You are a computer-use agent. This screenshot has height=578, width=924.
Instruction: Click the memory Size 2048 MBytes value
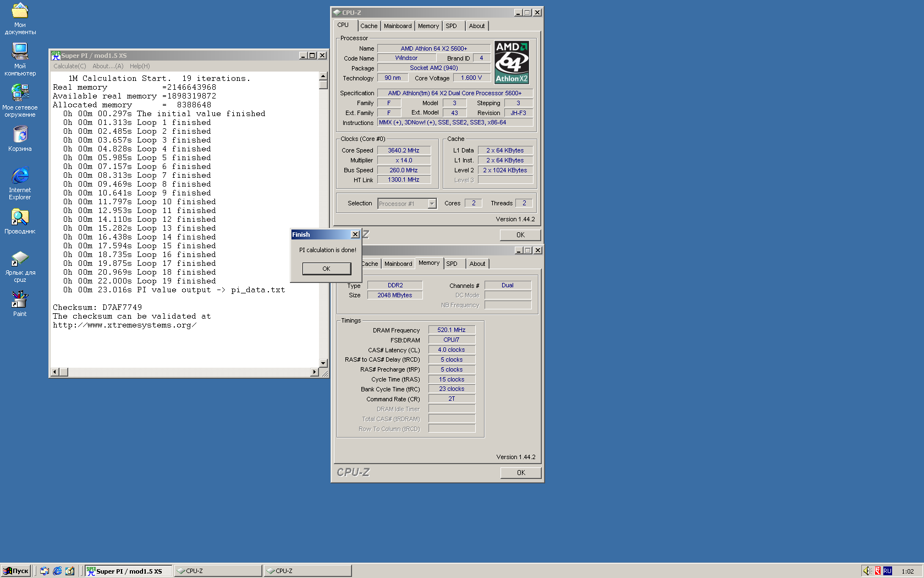tap(395, 295)
